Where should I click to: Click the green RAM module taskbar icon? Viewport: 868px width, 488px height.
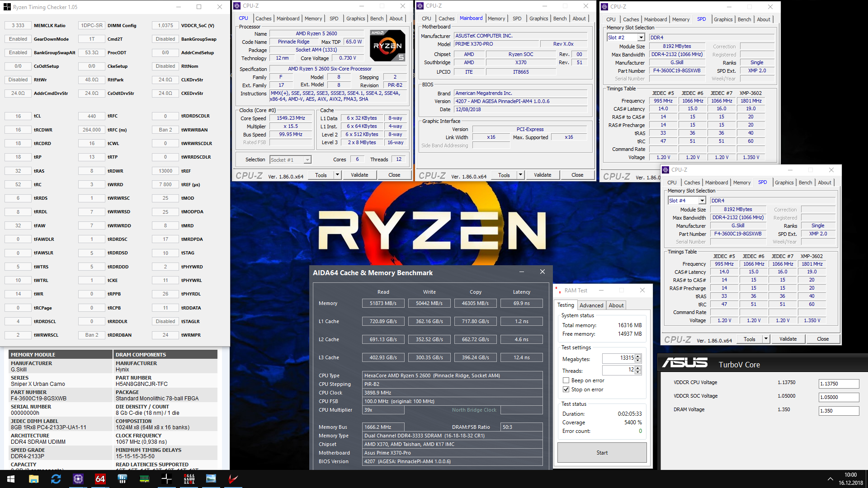[144, 479]
